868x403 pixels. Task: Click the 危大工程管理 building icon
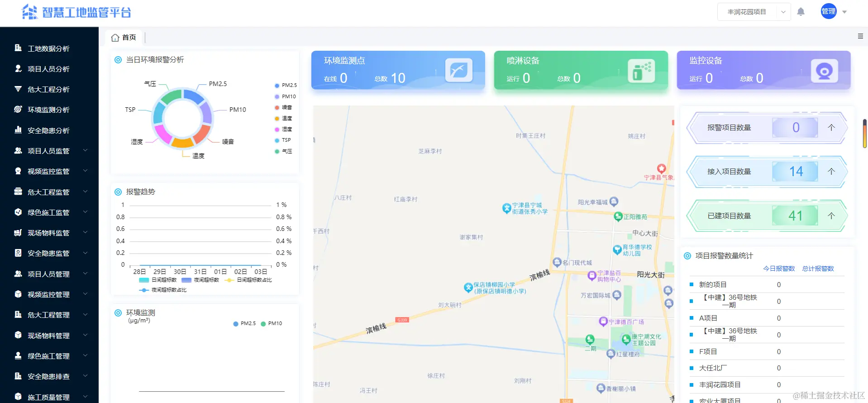pos(18,315)
